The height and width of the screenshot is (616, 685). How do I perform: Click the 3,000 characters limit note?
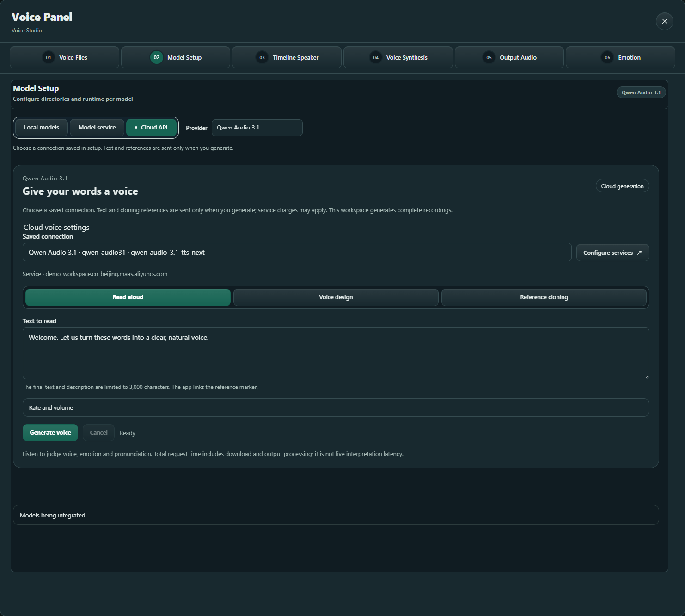click(x=140, y=387)
